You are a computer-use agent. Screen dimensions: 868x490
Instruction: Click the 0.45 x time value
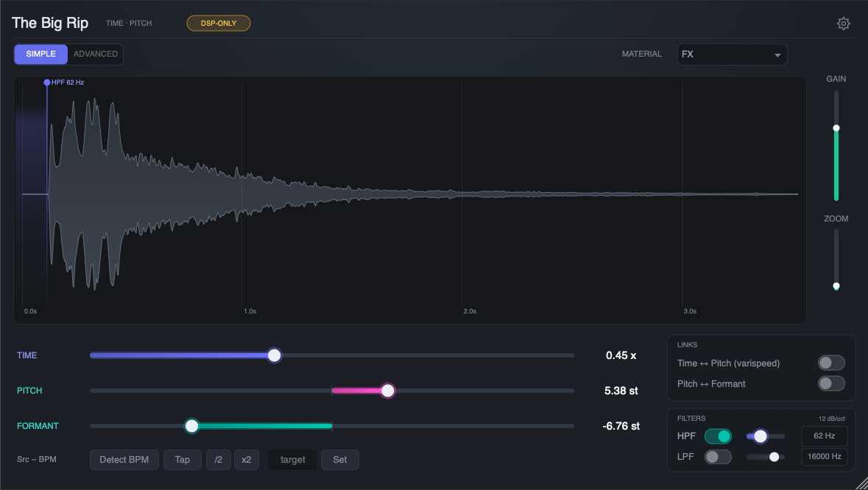(621, 355)
